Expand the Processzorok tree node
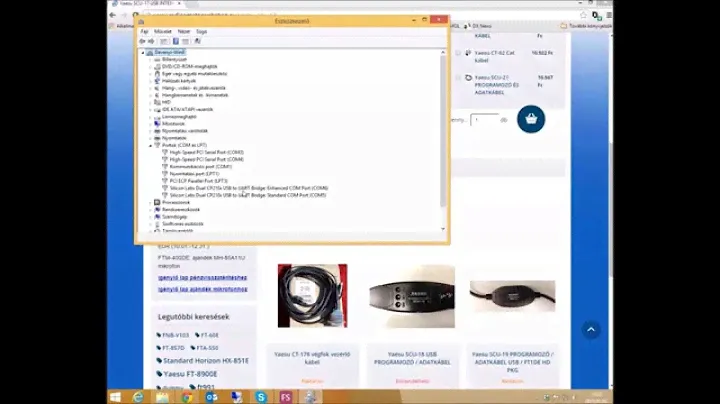The image size is (720, 404). pyautogui.click(x=151, y=202)
